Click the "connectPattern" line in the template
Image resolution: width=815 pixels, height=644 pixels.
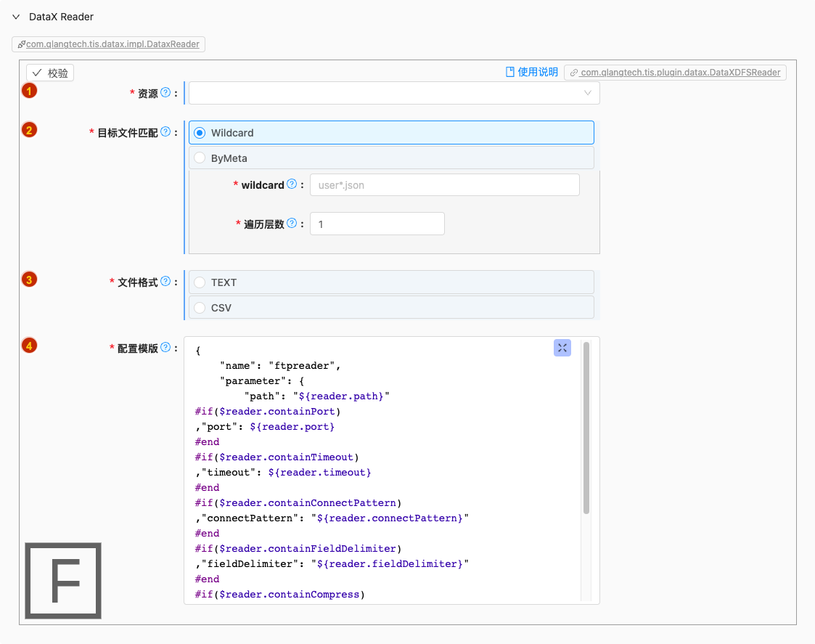point(332,518)
